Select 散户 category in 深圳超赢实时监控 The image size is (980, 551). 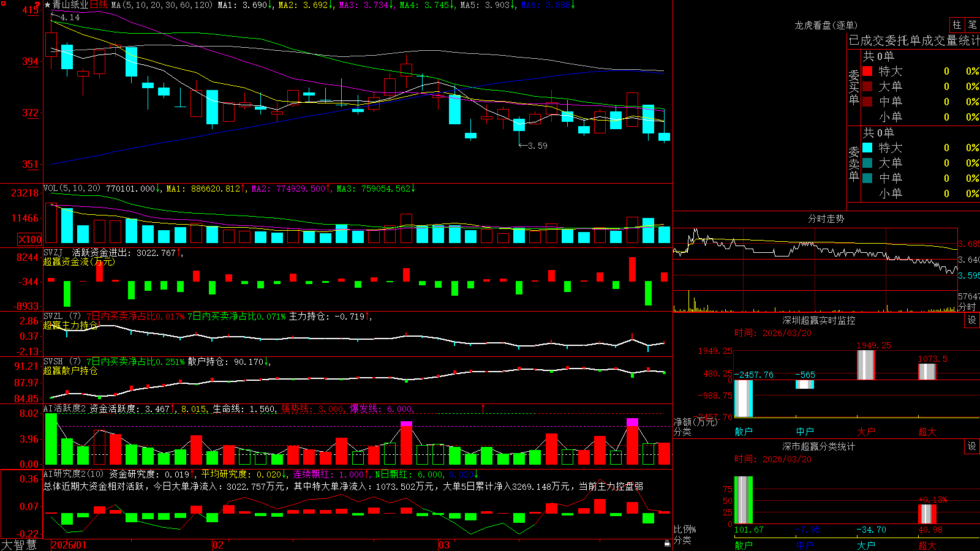(744, 432)
